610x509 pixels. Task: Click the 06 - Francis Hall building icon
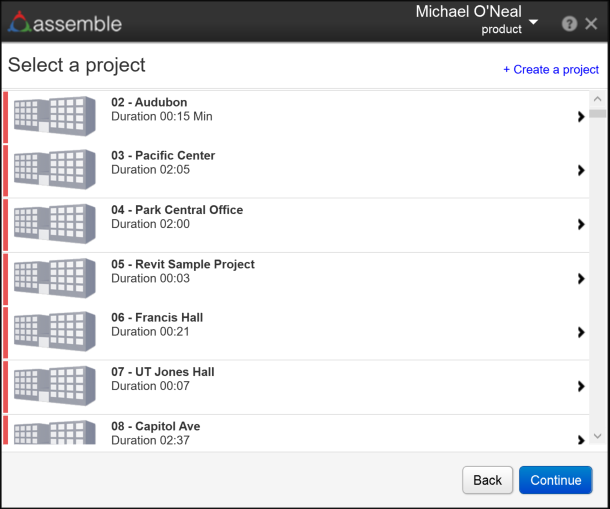coord(55,332)
